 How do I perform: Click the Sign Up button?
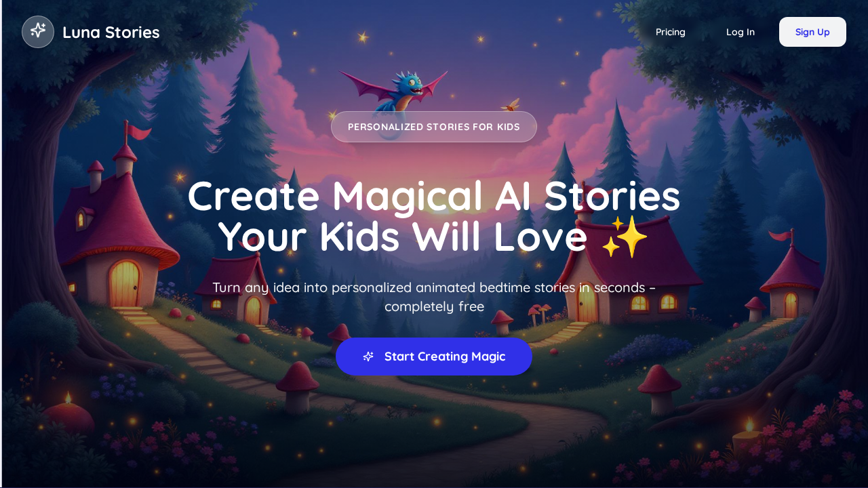812,32
